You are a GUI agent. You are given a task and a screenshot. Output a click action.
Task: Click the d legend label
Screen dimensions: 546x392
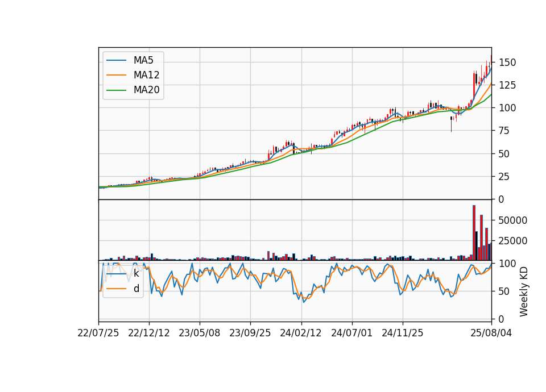136,289
